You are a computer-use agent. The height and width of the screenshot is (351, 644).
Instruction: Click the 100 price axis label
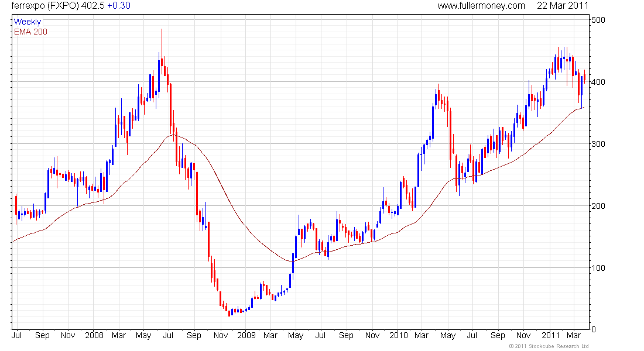[598, 268]
